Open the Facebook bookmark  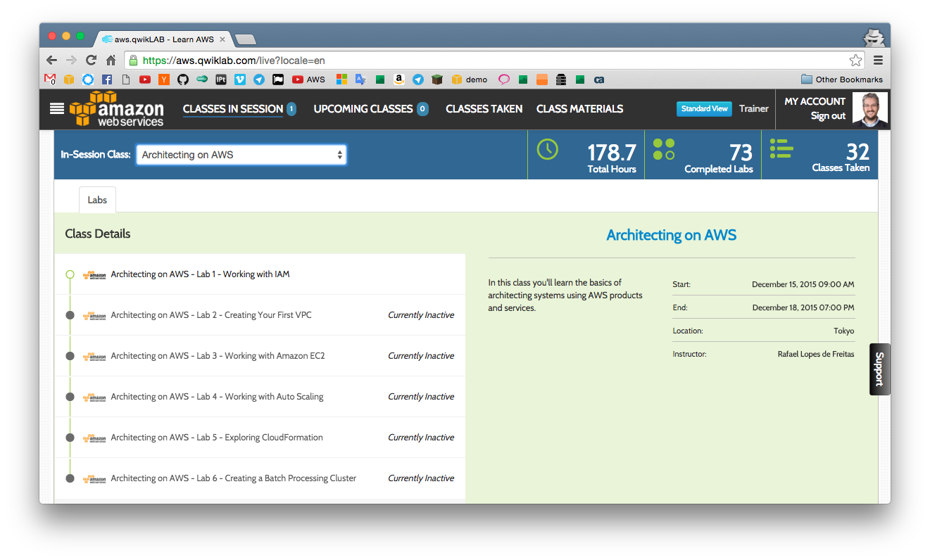107,79
